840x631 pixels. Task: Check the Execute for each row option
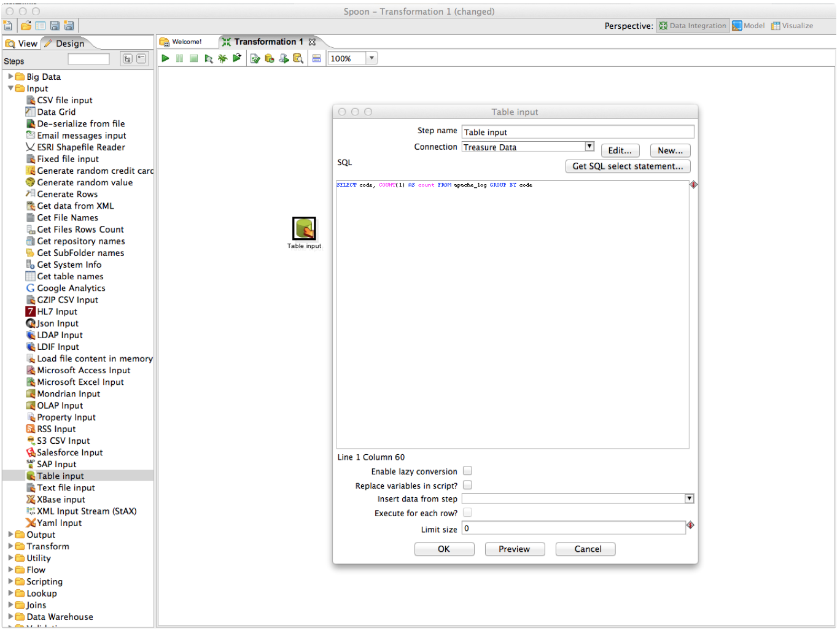[467, 513]
